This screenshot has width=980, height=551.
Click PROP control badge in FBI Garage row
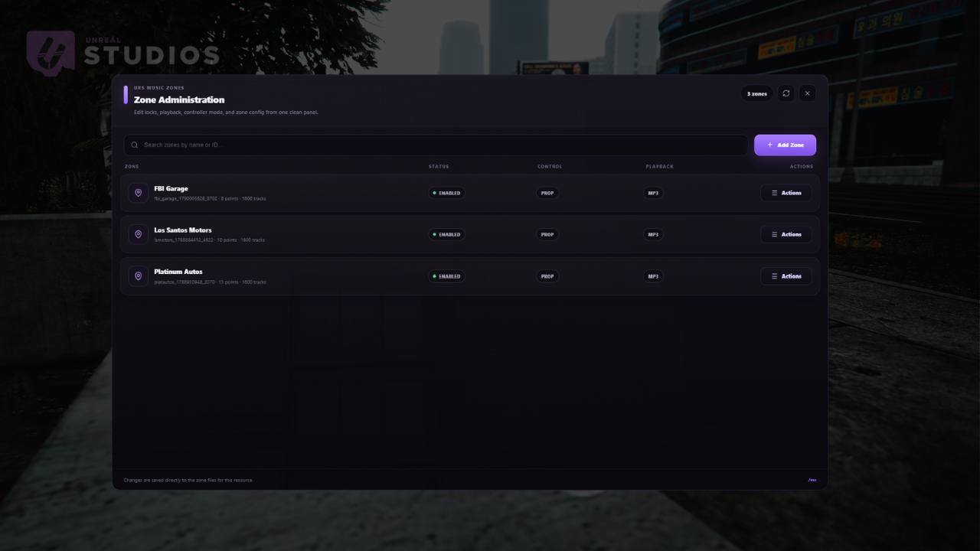(547, 193)
